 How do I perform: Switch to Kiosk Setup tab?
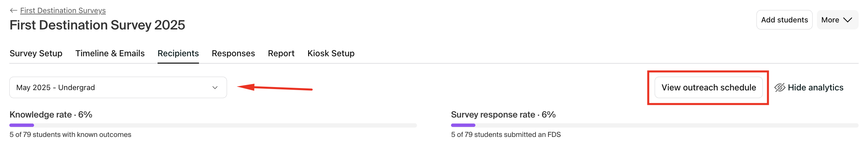point(331,53)
